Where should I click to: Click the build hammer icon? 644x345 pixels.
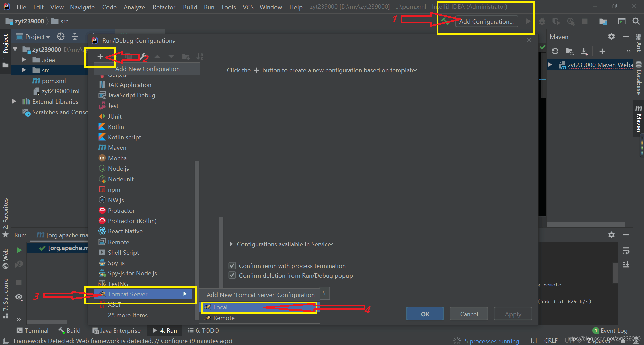[x=445, y=21]
